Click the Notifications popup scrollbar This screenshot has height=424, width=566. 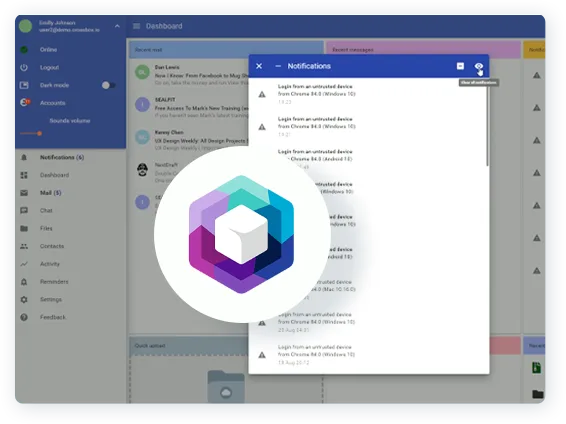click(487, 124)
